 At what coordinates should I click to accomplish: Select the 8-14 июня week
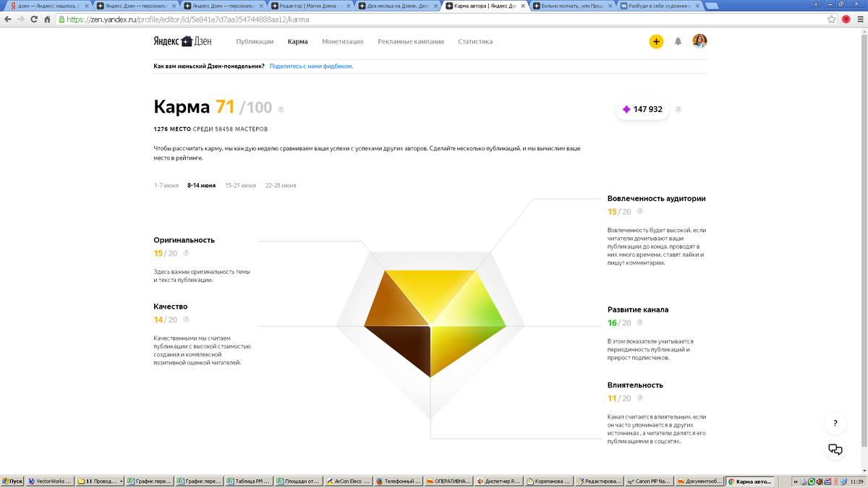coord(201,186)
